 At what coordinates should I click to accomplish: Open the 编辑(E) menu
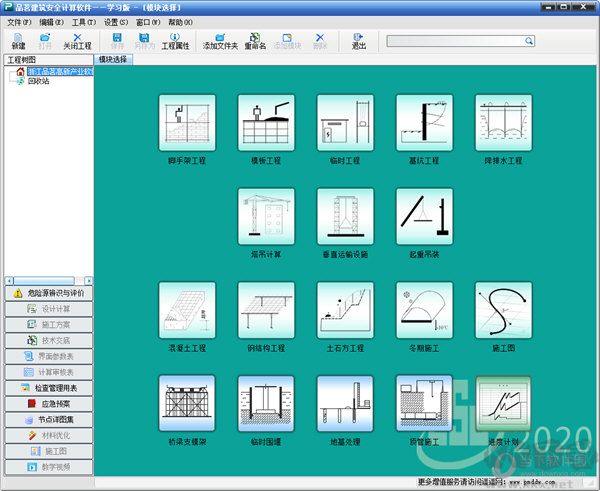coord(51,22)
